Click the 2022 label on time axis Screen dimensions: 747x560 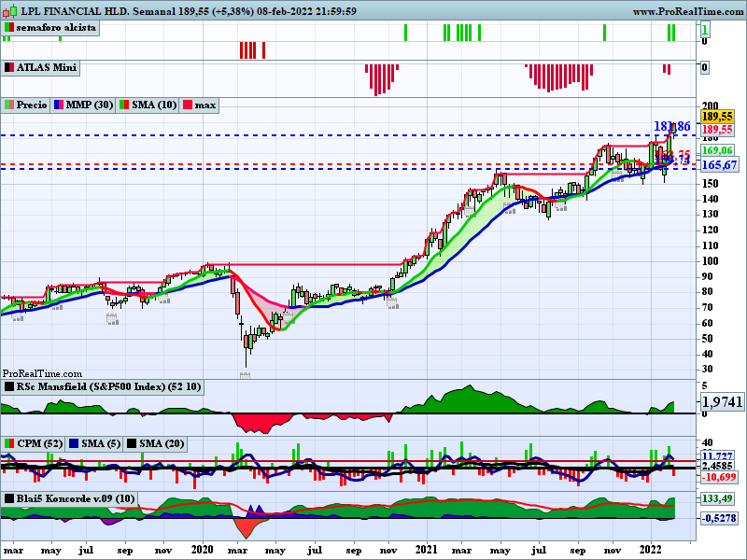[x=650, y=550]
